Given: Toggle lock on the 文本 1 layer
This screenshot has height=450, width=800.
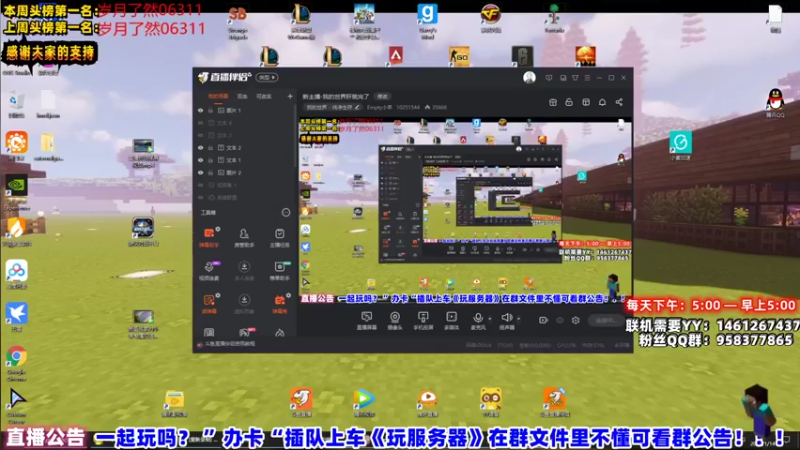Looking at the screenshot, I should point(210,160).
